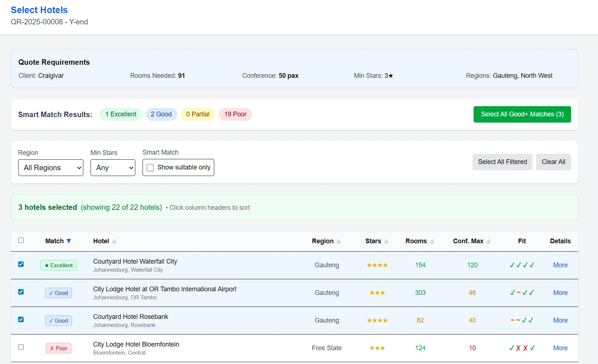The image size is (598, 364).
Task: Click the Good badge on Courtyard Hotel Rosebank
Action: (58, 320)
